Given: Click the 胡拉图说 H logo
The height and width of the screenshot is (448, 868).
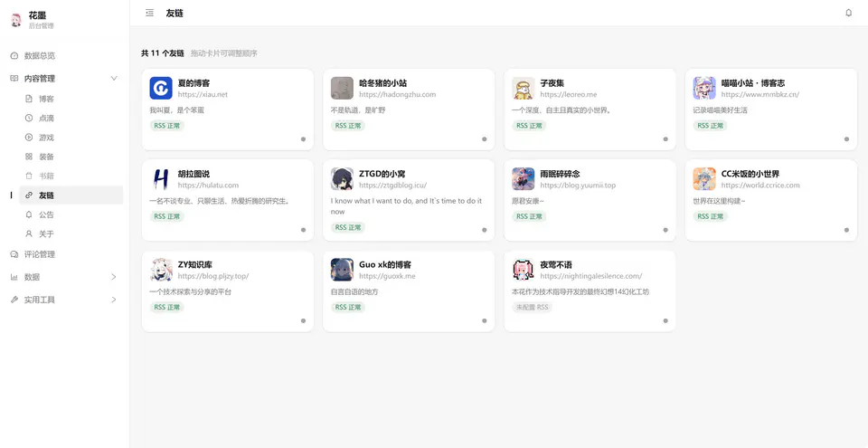Looking at the screenshot, I should tap(161, 179).
